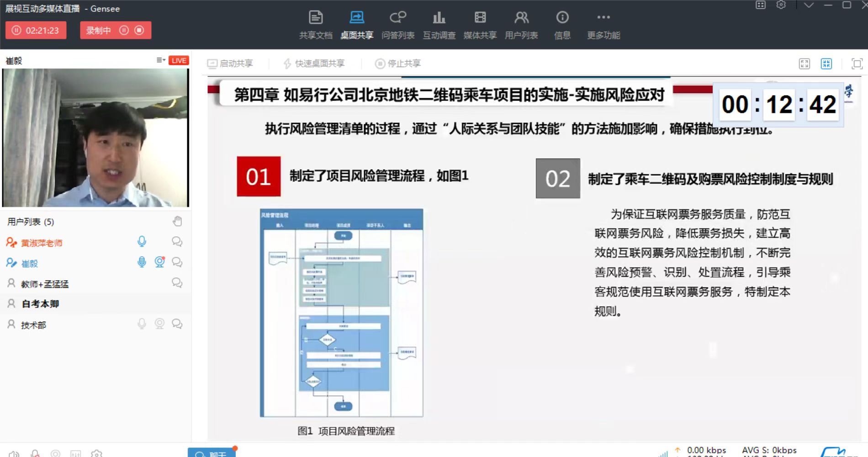Click the 停止共享 stop sharing button
The image size is (868, 457).
(398, 64)
